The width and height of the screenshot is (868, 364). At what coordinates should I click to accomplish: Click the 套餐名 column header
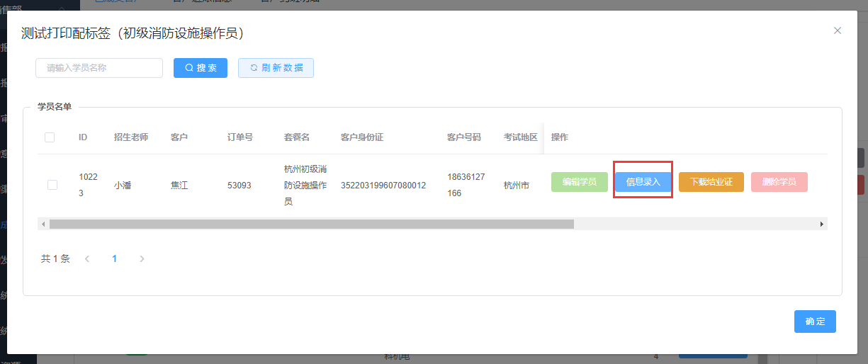coord(297,137)
